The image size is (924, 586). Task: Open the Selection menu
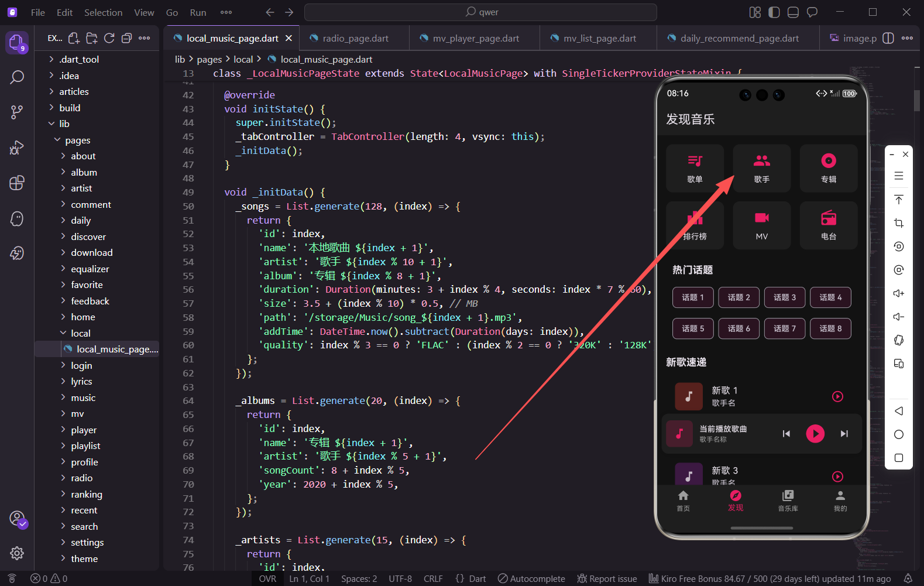(104, 12)
